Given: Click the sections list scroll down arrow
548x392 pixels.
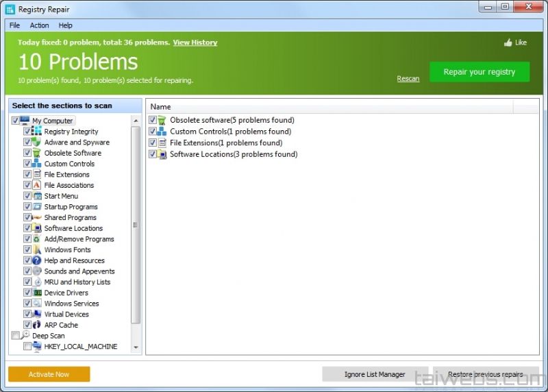Looking at the screenshot, I should [136, 348].
